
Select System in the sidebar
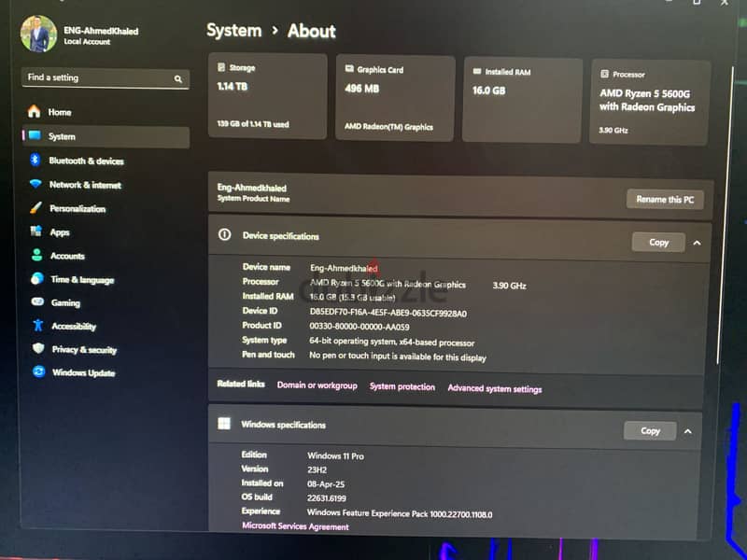tap(106, 136)
